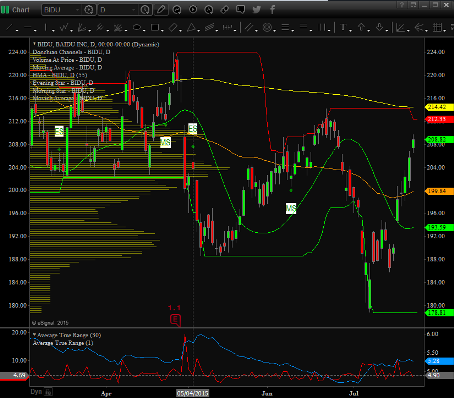The width and height of the screenshot is (454, 398).
Task: Open the D interval dropdown arrow
Action: point(134,10)
